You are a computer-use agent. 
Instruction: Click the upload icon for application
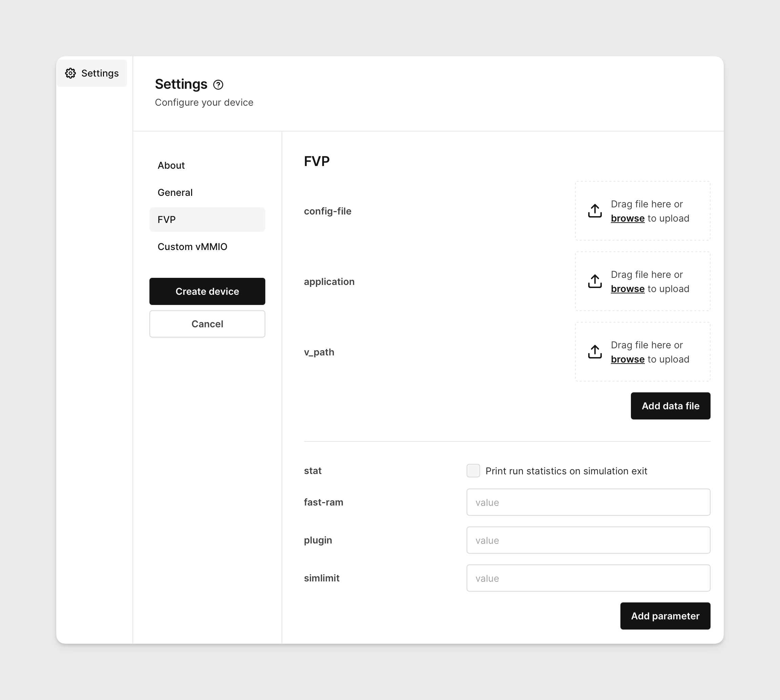(595, 281)
